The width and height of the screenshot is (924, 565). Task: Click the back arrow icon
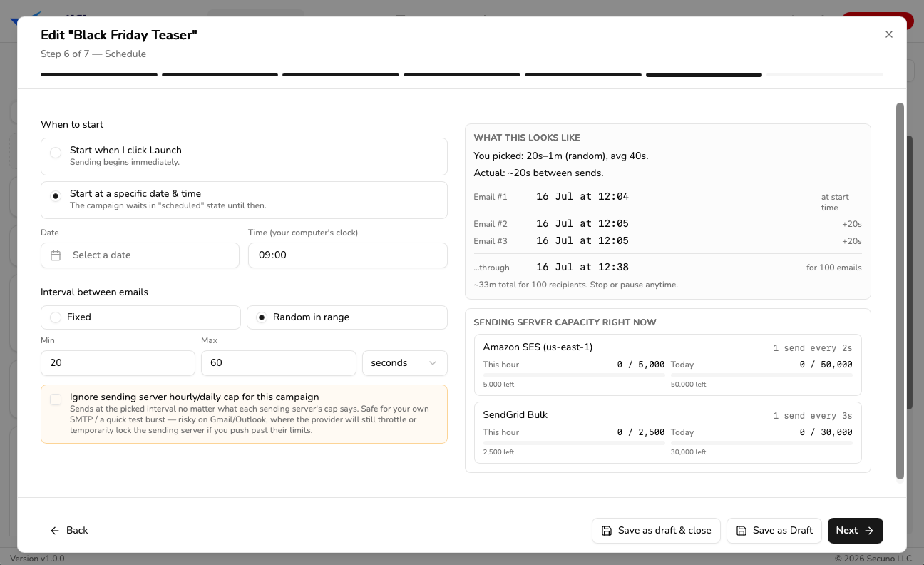(x=55, y=531)
